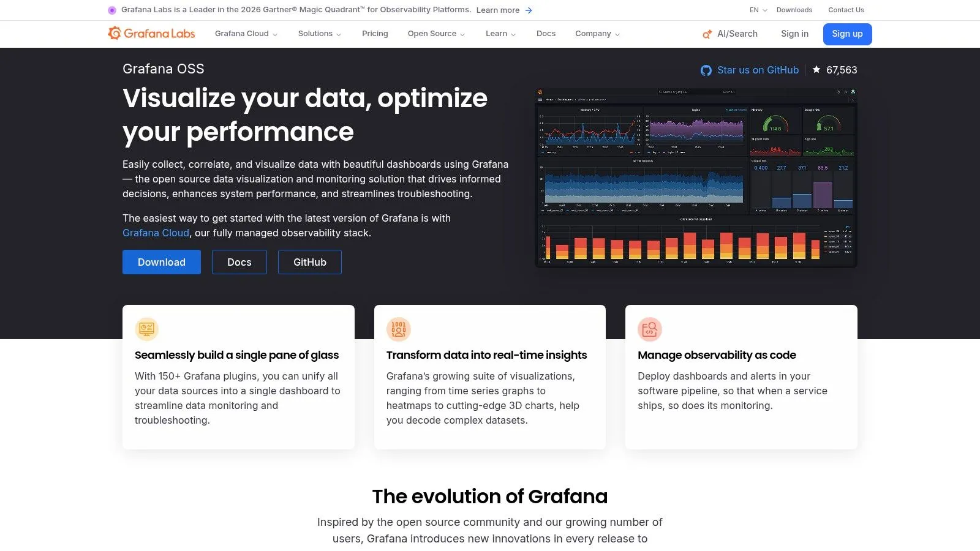Expand the Open Source menu

436,34
